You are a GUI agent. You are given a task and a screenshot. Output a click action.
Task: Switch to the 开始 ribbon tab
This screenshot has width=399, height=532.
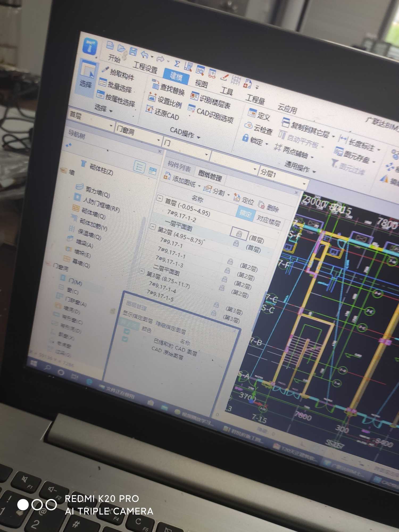tap(114, 58)
